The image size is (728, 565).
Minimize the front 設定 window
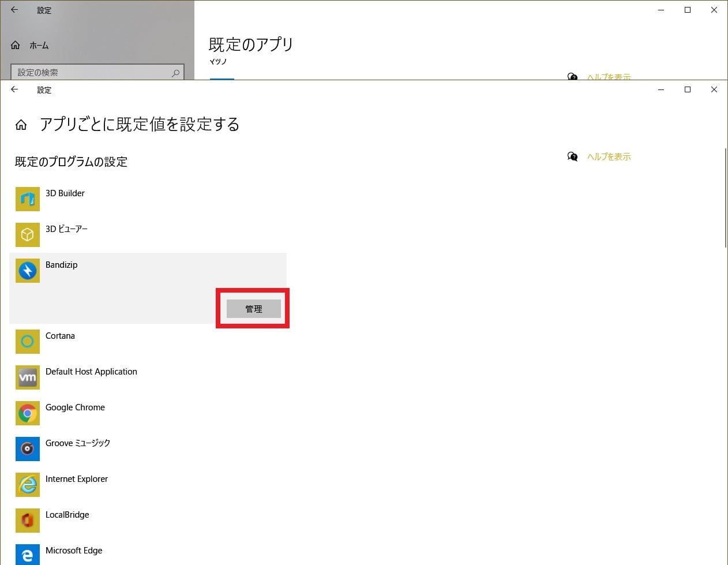[x=661, y=89]
